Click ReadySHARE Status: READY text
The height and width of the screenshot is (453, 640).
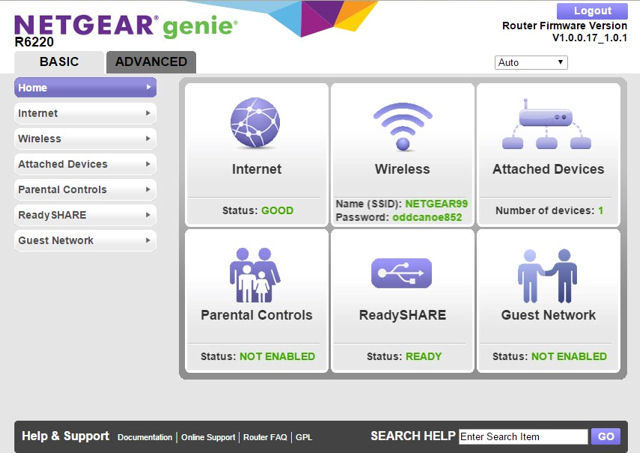tap(404, 356)
